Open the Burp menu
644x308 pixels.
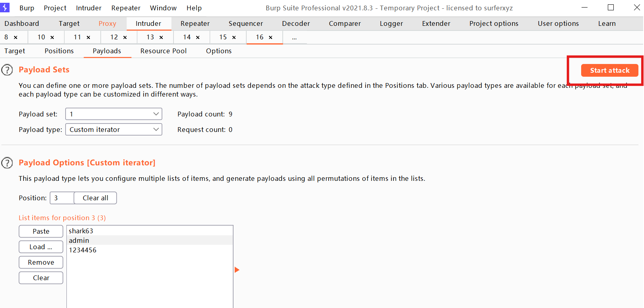27,8
